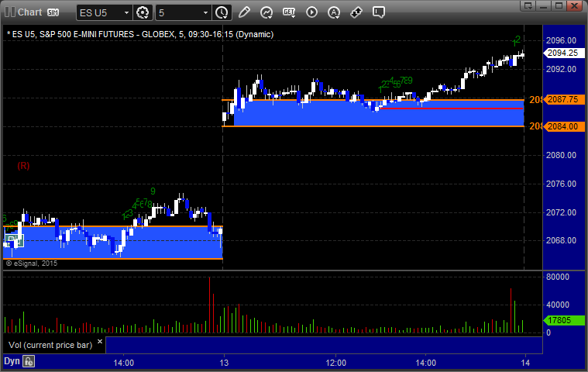Click the 2068.00 price axis label
This screenshot has width=588, height=372.
click(561, 240)
